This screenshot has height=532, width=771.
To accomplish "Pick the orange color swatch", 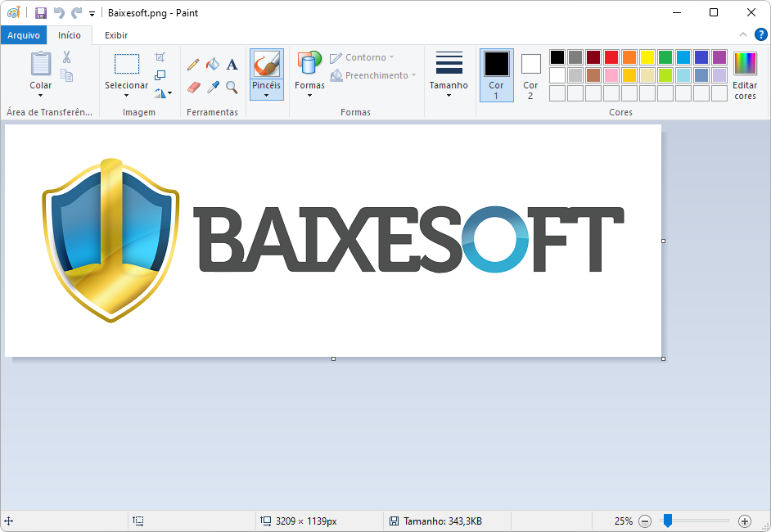I will pyautogui.click(x=629, y=57).
